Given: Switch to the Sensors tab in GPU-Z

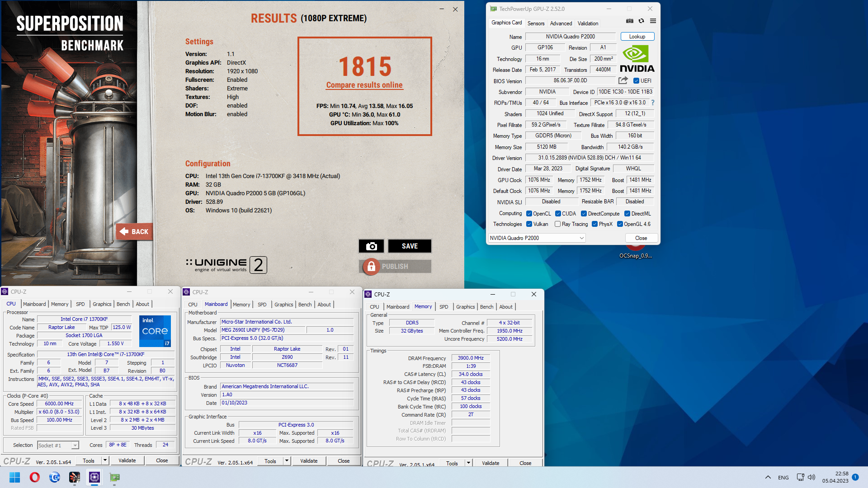Looking at the screenshot, I should pyautogui.click(x=536, y=23).
